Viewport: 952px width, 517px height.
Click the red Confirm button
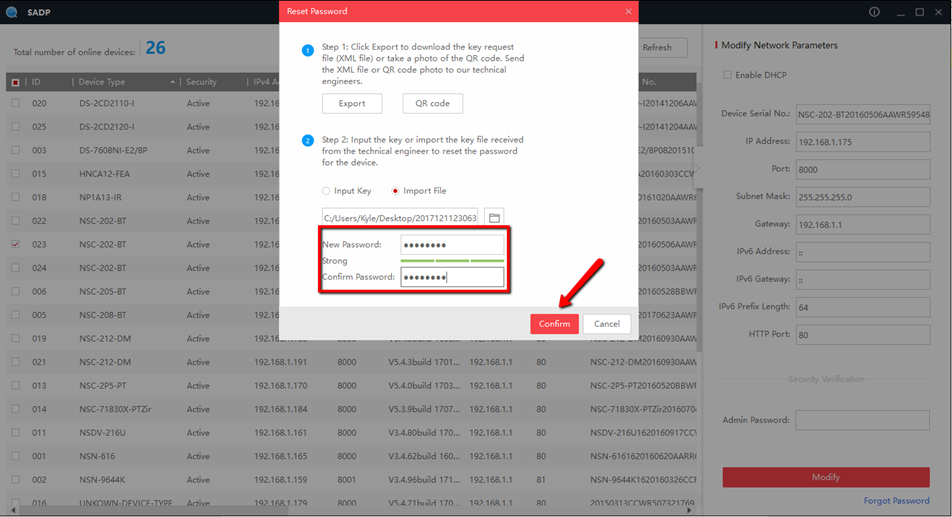pos(554,324)
